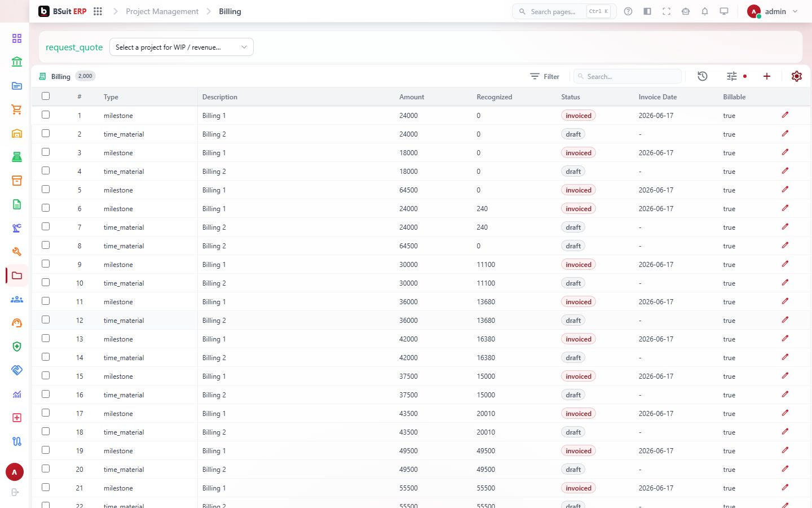This screenshot has width=812, height=508.
Task: Enter fullscreen with the header icon
Action: [667, 11]
